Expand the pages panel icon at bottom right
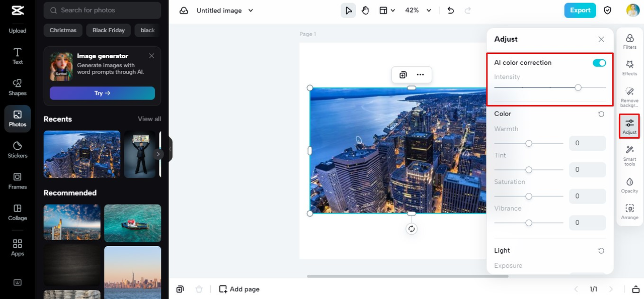This screenshot has height=299, width=644. point(635,289)
